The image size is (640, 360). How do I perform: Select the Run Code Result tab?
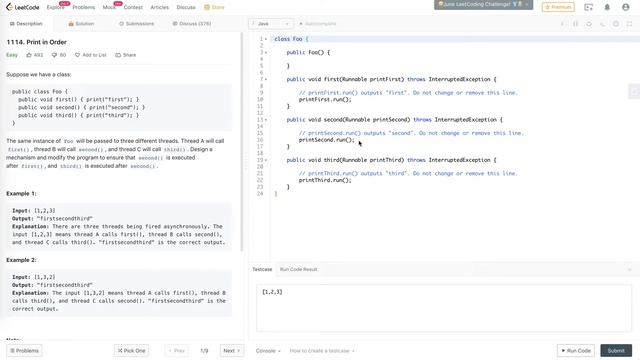(x=298, y=269)
